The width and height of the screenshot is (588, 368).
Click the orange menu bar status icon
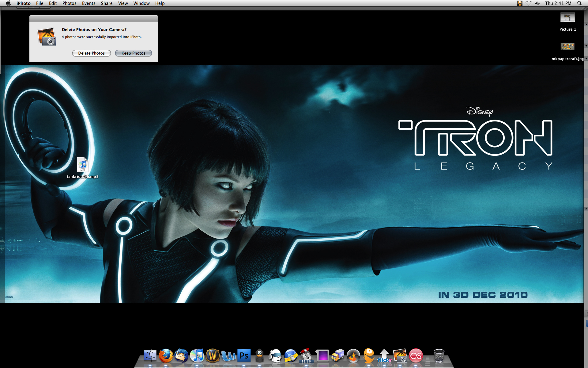(x=520, y=3)
